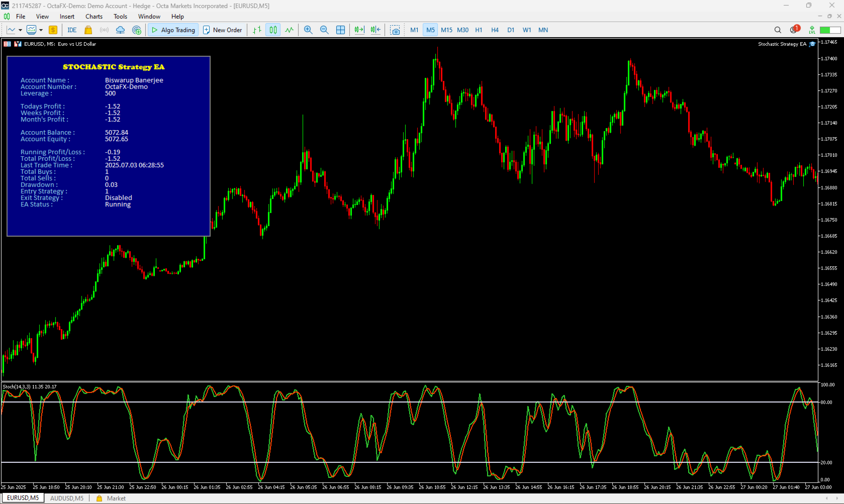Take a chart screenshot with camera icon
Image resolution: width=844 pixels, height=504 pixels.
pyautogui.click(x=395, y=30)
